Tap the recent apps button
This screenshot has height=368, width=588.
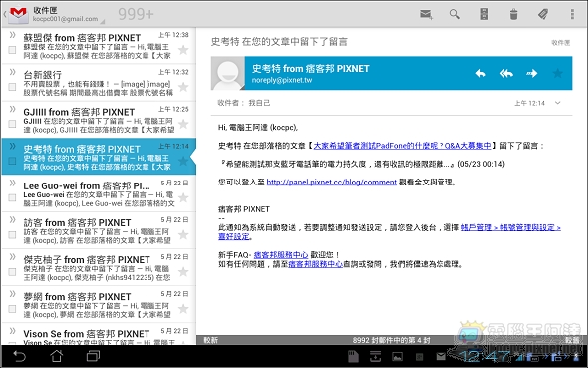(x=93, y=356)
